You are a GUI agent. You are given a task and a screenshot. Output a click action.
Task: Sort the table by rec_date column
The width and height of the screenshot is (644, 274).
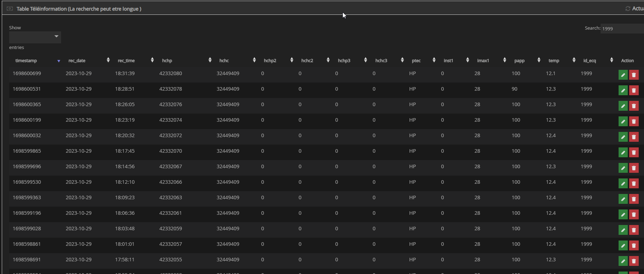pos(87,61)
